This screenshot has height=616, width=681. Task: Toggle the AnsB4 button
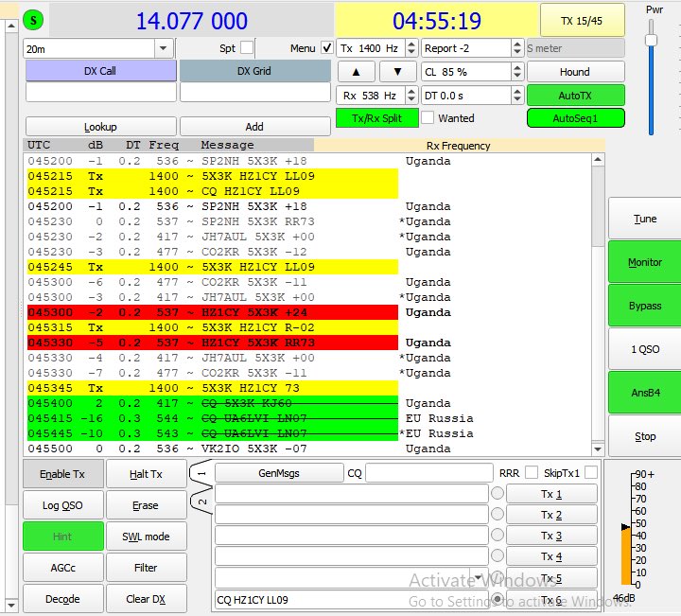tap(645, 393)
